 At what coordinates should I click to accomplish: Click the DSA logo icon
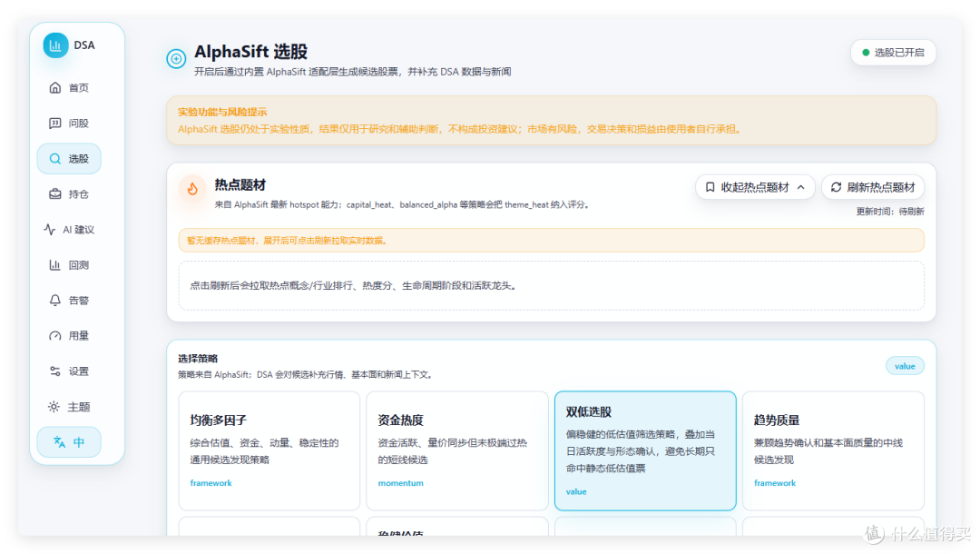click(x=55, y=45)
